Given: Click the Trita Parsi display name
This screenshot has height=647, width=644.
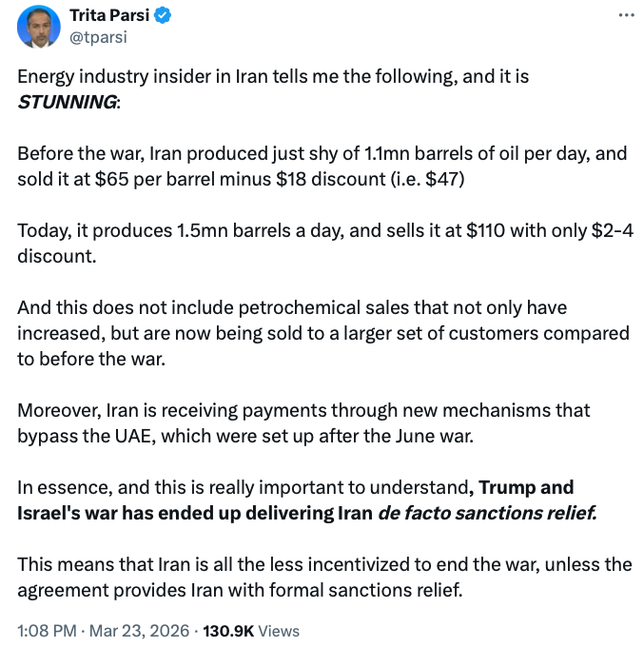Looking at the screenshot, I should point(110,16).
